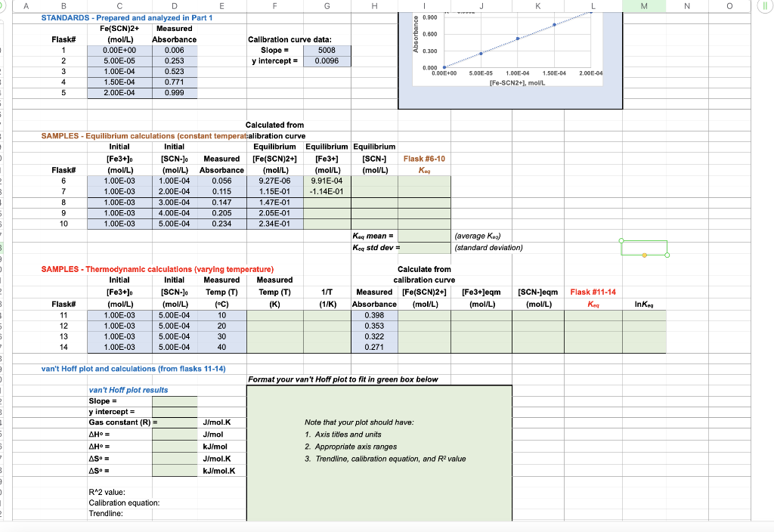Select flask 10 measured absorbance 0.234
Viewport: 774px width, 532px height.
coord(221,224)
